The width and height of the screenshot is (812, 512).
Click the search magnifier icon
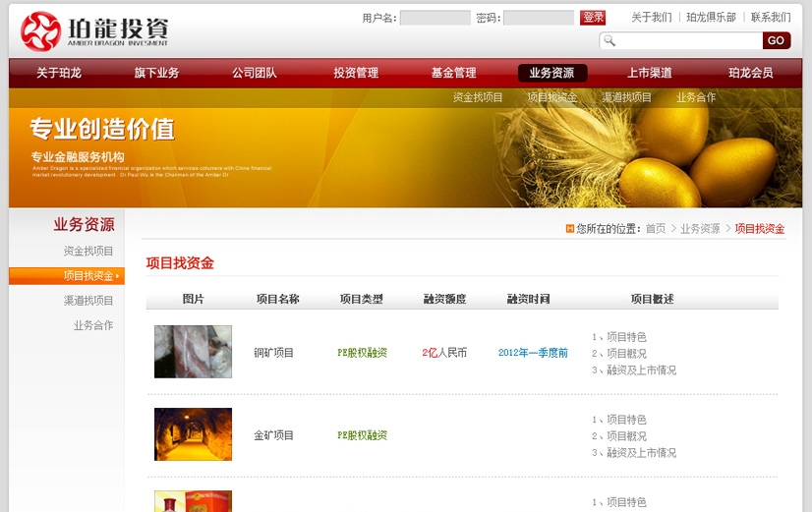[x=609, y=40]
